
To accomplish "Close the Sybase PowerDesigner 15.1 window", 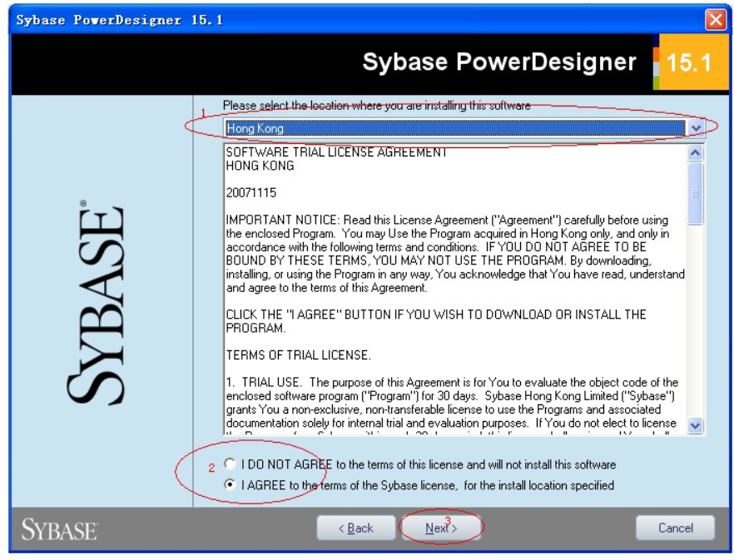I will pyautogui.click(x=716, y=20).
